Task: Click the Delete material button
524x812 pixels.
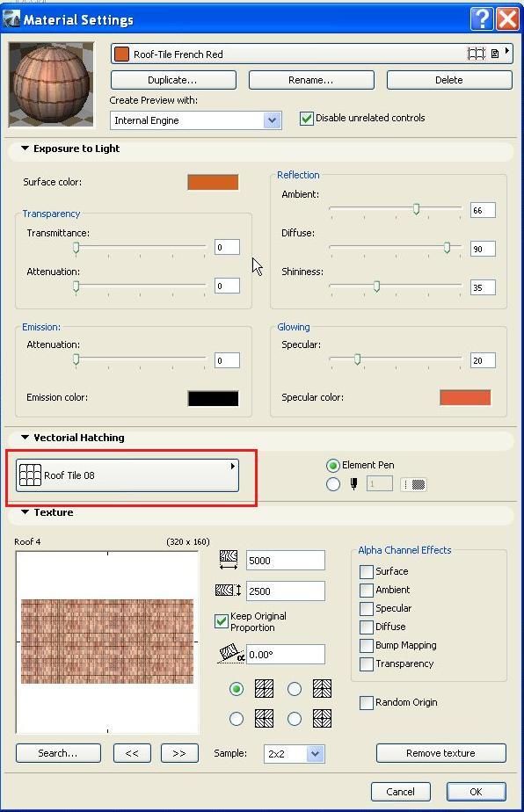Action: point(449,80)
